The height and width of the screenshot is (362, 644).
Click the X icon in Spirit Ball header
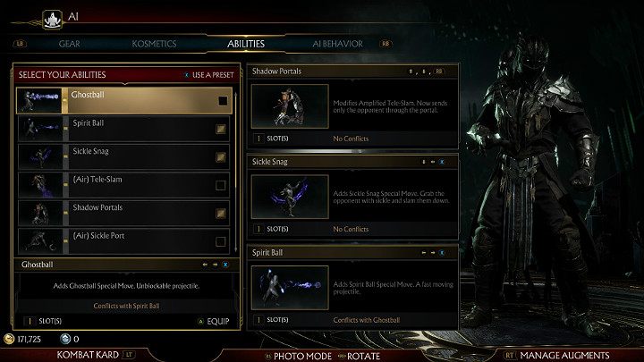442,253
